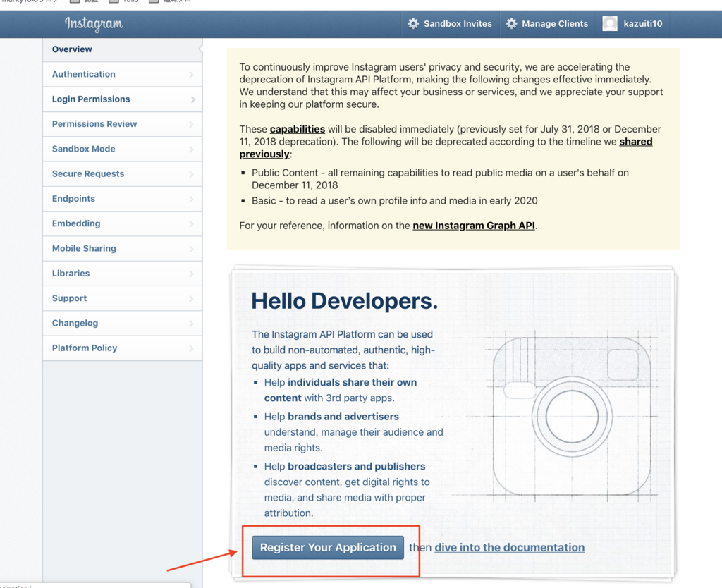722x588 pixels.
Task: Open the Login Permissions section
Action: point(123,99)
